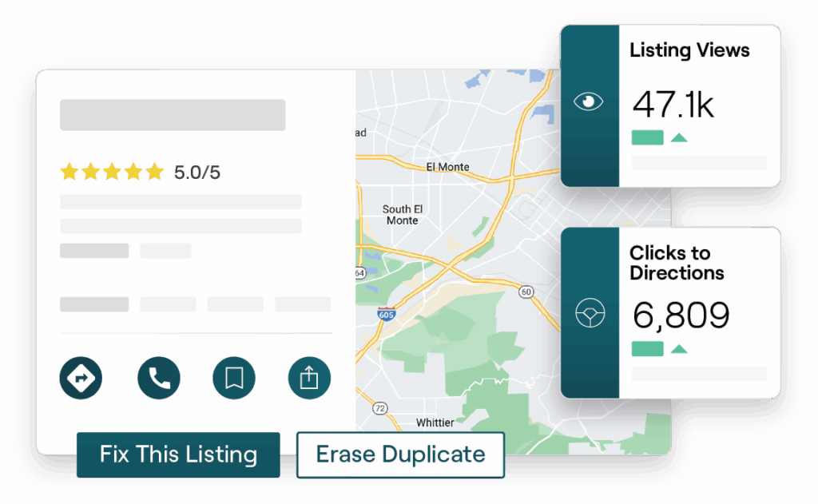Click the phone call icon

click(158, 378)
